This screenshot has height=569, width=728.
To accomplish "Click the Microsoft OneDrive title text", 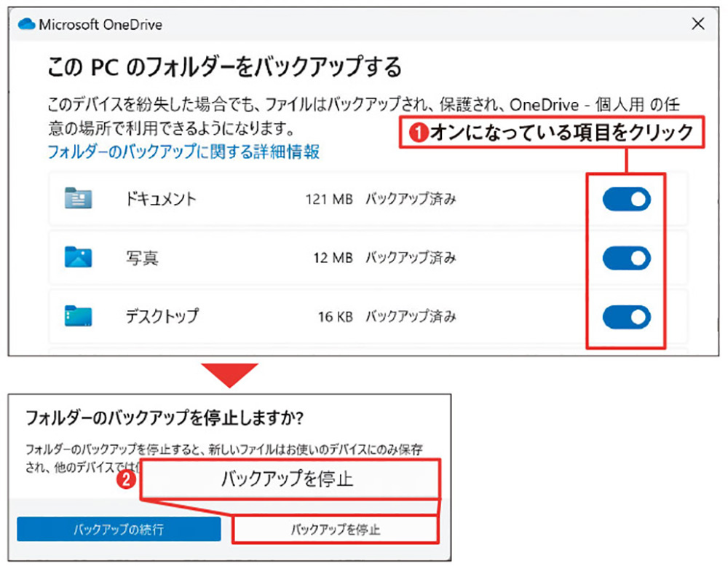I will tap(100, 24).
